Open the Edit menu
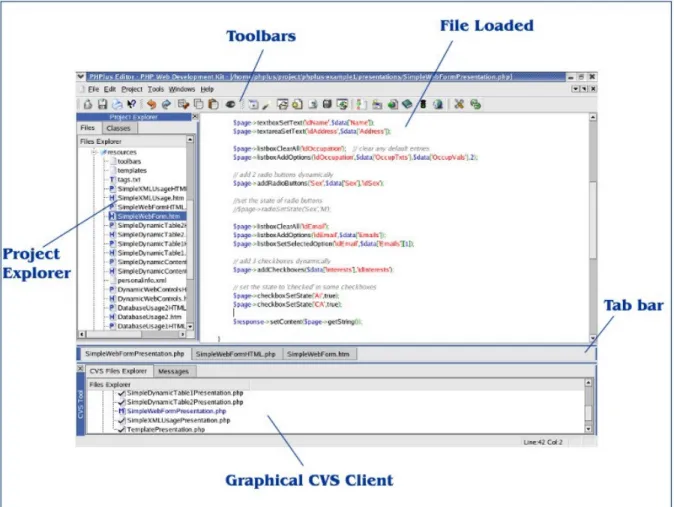The width and height of the screenshot is (674, 507). (x=110, y=89)
